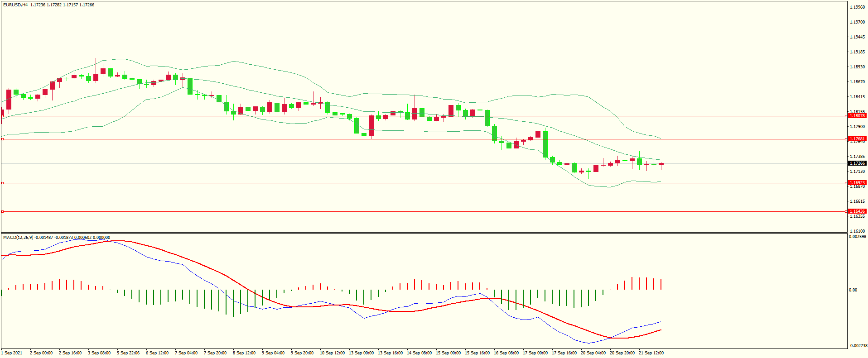Click the 8 Sep 12:00 time label
The height and width of the screenshot is (358, 868).
(244, 353)
